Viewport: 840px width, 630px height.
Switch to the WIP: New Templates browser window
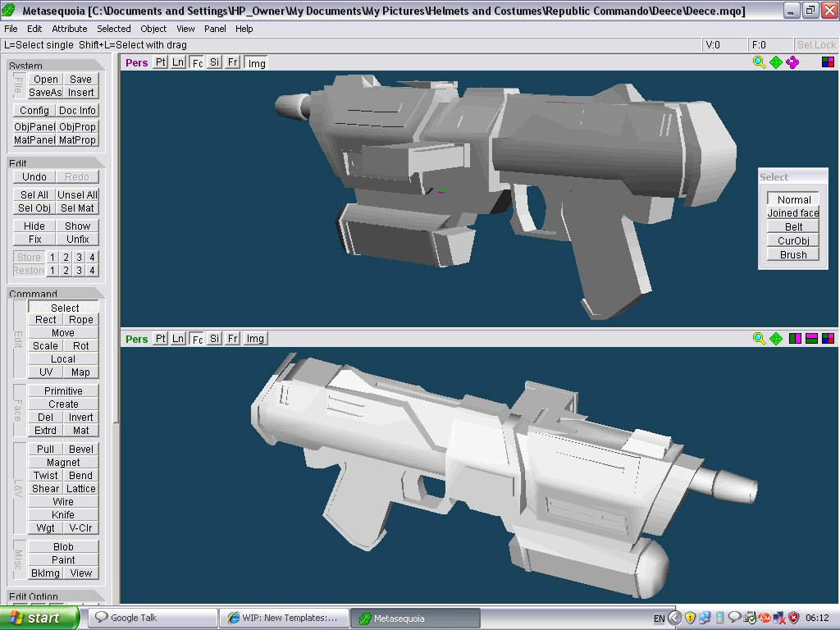click(x=284, y=618)
